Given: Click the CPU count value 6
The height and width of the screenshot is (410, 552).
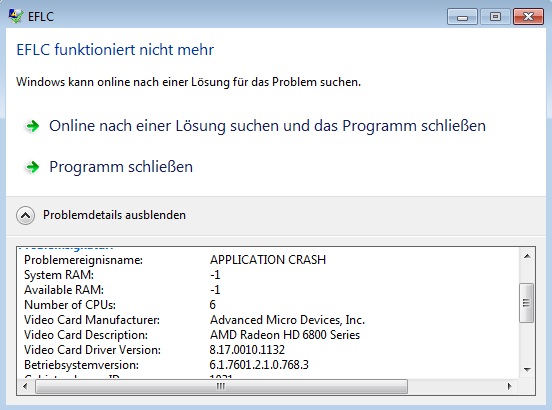Looking at the screenshot, I should point(213,305).
